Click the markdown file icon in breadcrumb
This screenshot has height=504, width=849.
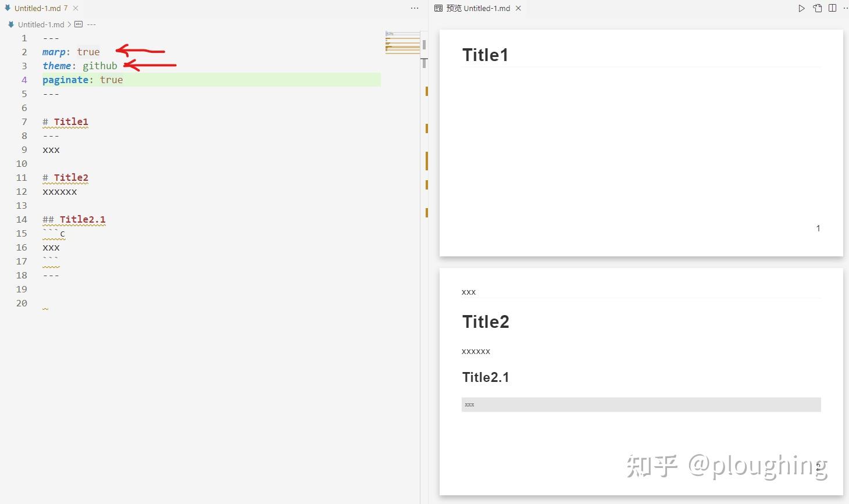click(x=10, y=24)
